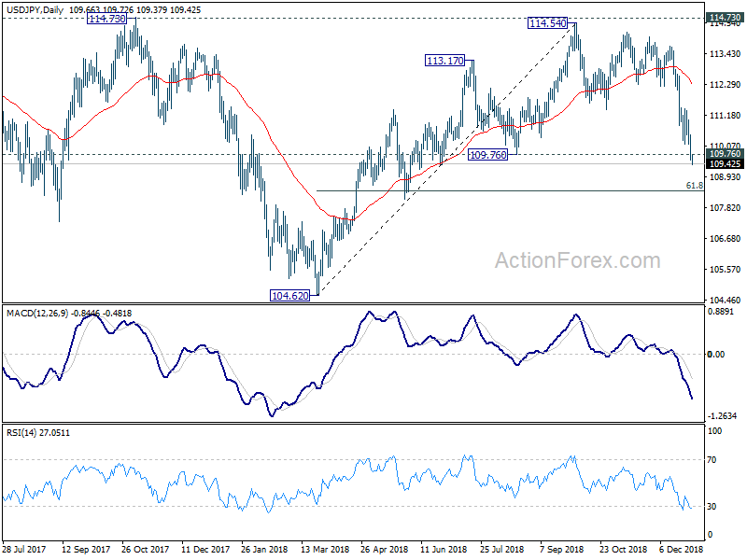The image size is (747, 560).
Task: Select the RSI(14) 27.0511 indicator label
Action: pos(38,433)
